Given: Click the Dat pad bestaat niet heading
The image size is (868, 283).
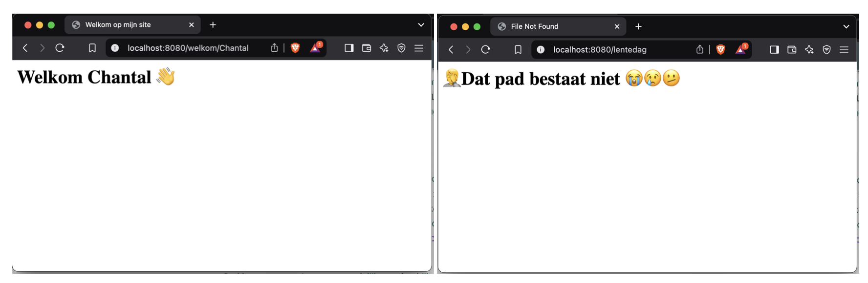Looking at the screenshot, I should (562, 78).
